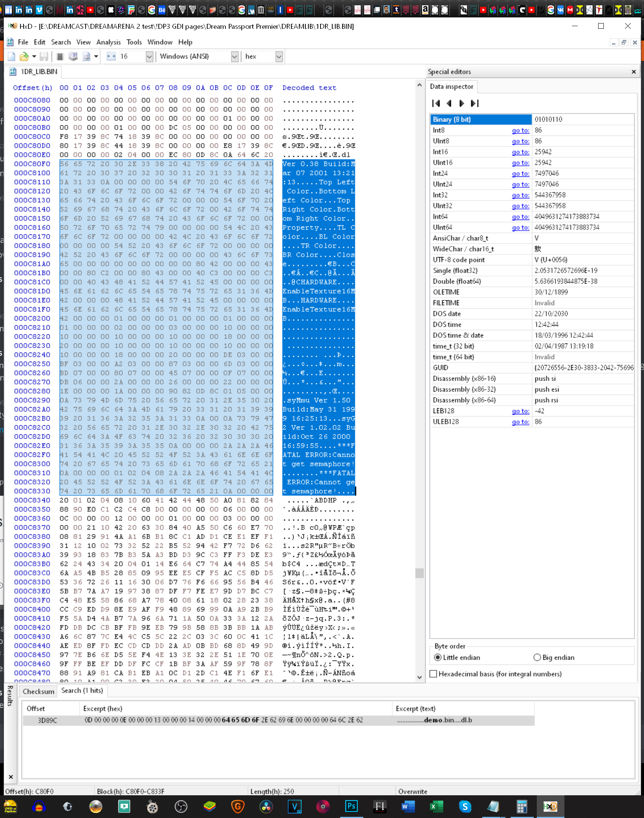644x818 pixels.
Task: Open BlueStacks from the taskbar
Action: tap(209, 807)
